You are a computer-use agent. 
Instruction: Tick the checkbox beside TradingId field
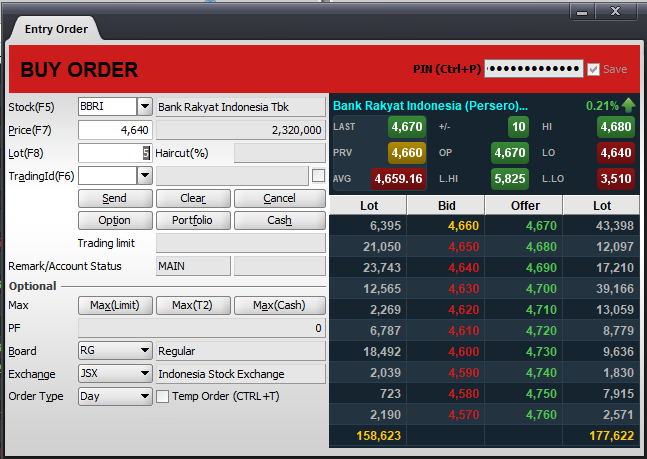[x=318, y=176]
